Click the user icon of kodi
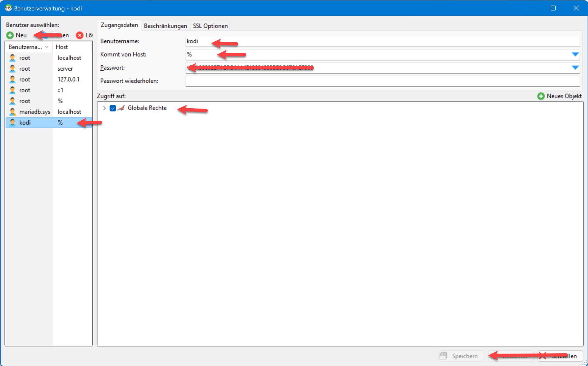 point(12,123)
